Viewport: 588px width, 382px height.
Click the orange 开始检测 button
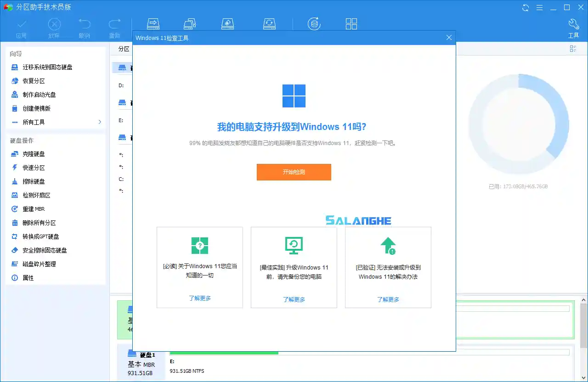coord(294,172)
